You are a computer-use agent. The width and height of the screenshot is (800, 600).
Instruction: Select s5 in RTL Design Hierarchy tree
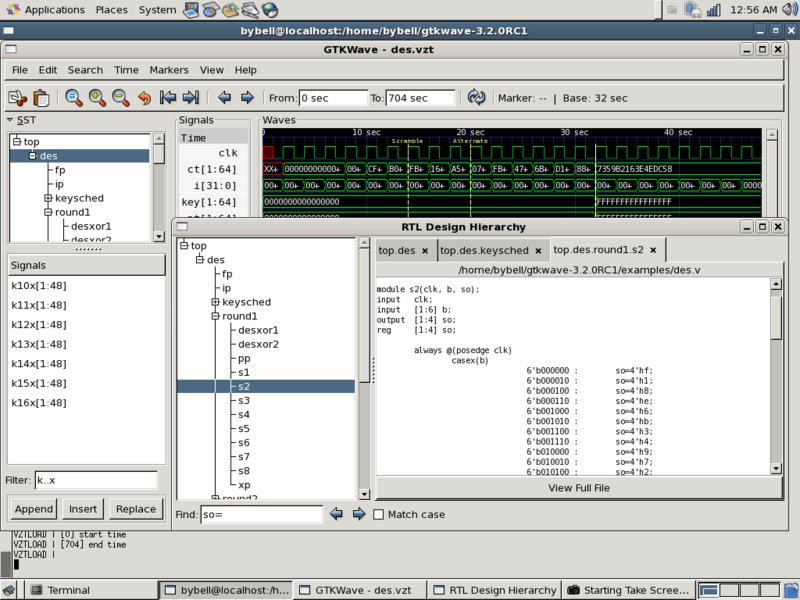244,429
